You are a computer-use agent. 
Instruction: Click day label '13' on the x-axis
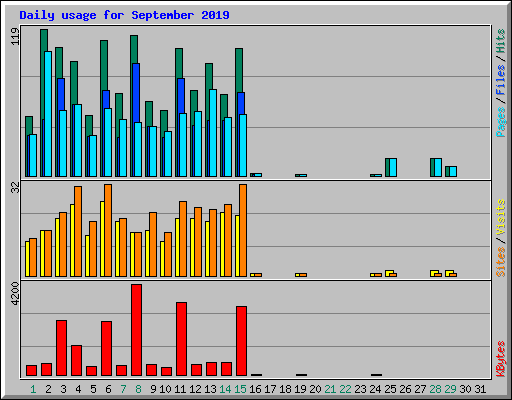click(x=210, y=389)
